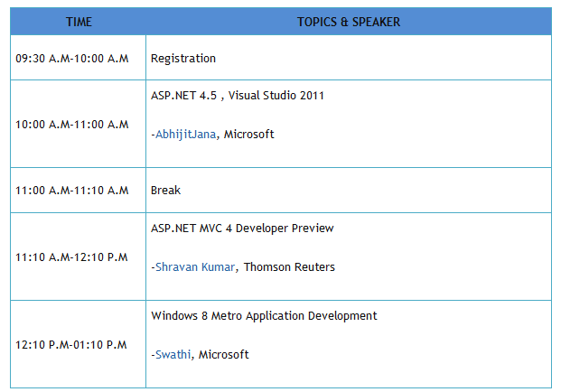
Task: Click Microsoft beside the AbhijitJana link
Action: (248, 135)
